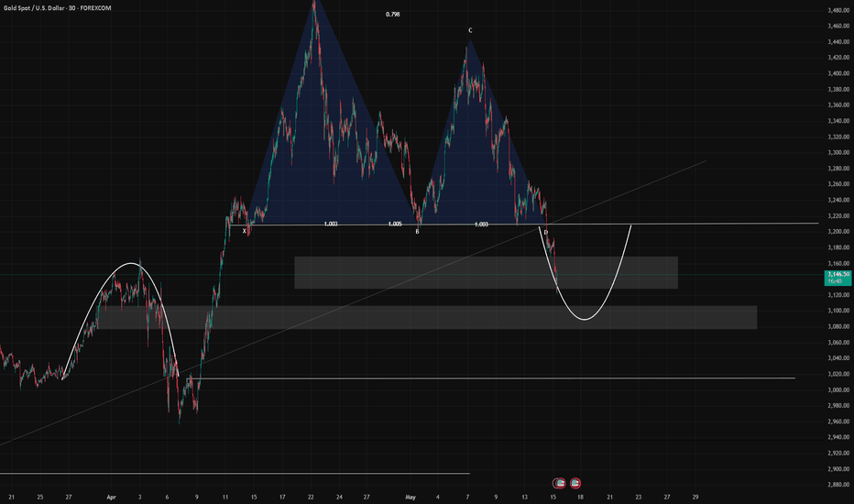Click date 13 on the time axis
The height and width of the screenshot is (504, 854).
[524, 497]
